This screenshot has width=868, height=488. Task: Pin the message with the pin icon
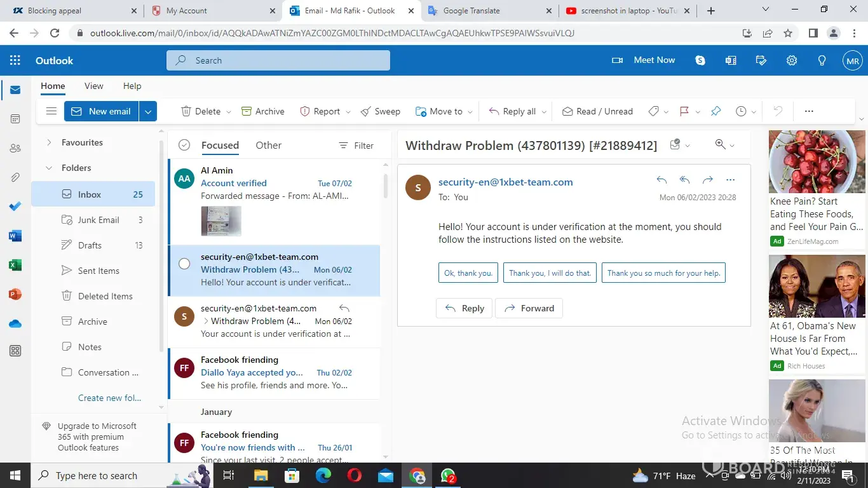(715, 111)
